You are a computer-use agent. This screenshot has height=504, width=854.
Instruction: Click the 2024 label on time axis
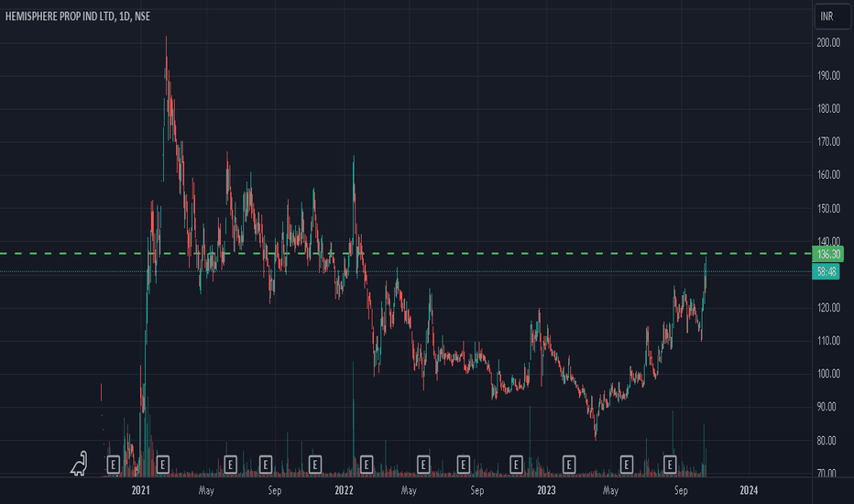pos(749,490)
